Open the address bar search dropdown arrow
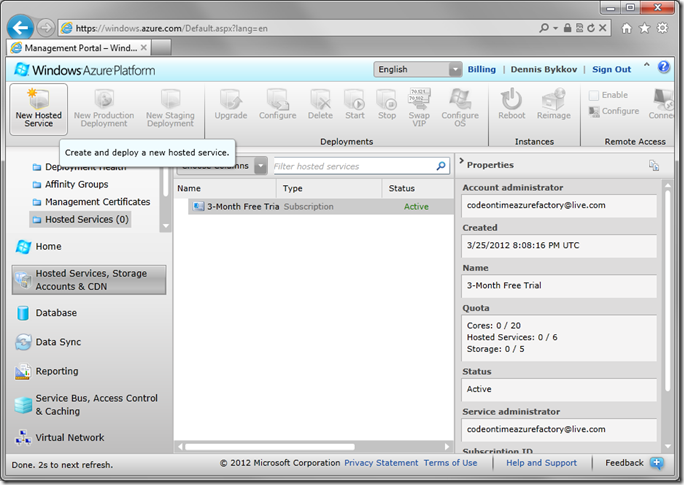This screenshot has width=684, height=485. tap(555, 28)
